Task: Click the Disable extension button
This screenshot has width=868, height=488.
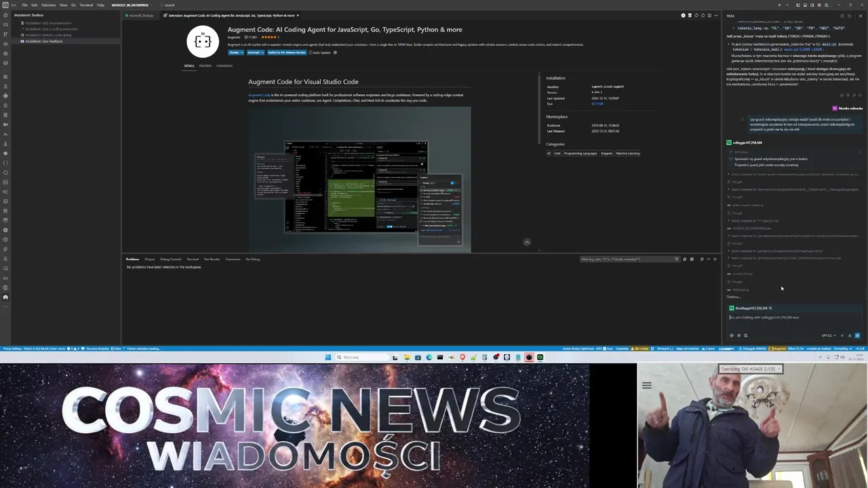Action: (234, 52)
